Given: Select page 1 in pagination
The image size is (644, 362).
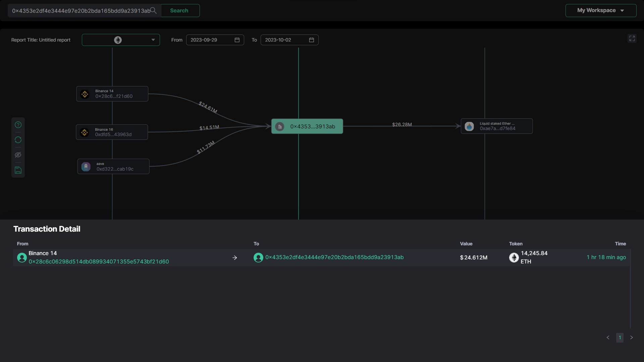Looking at the screenshot, I should [x=620, y=338].
